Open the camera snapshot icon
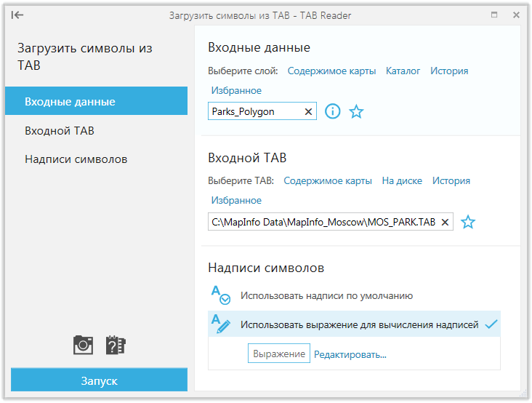The image size is (532, 403). [83, 345]
